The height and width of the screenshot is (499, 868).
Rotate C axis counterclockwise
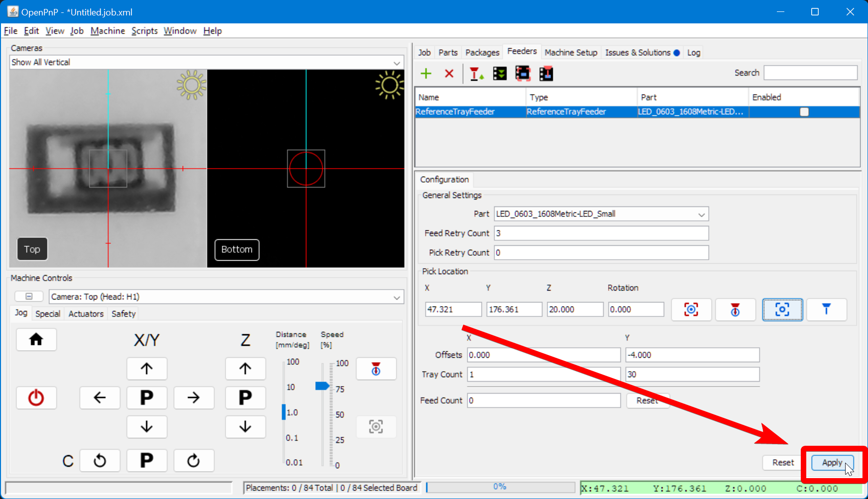[x=100, y=461]
